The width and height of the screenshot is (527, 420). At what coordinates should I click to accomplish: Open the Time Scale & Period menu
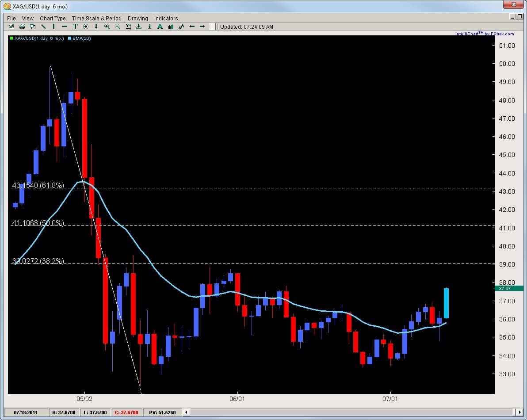tap(96, 18)
